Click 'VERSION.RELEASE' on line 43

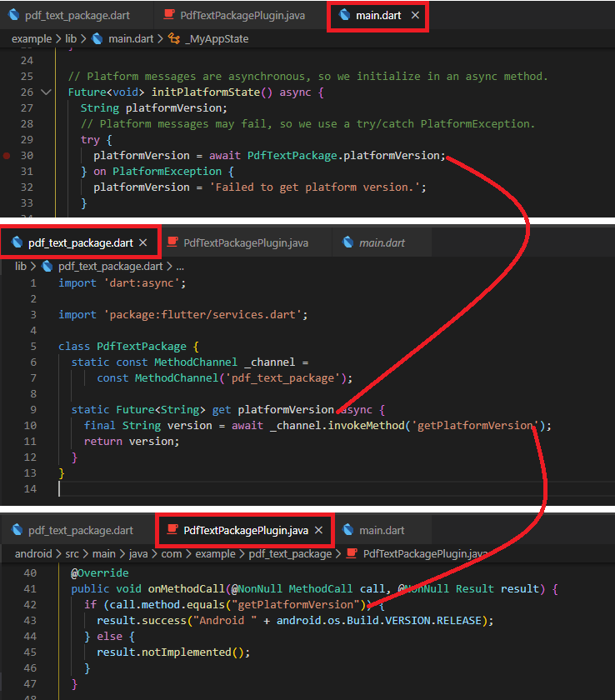[432, 621]
